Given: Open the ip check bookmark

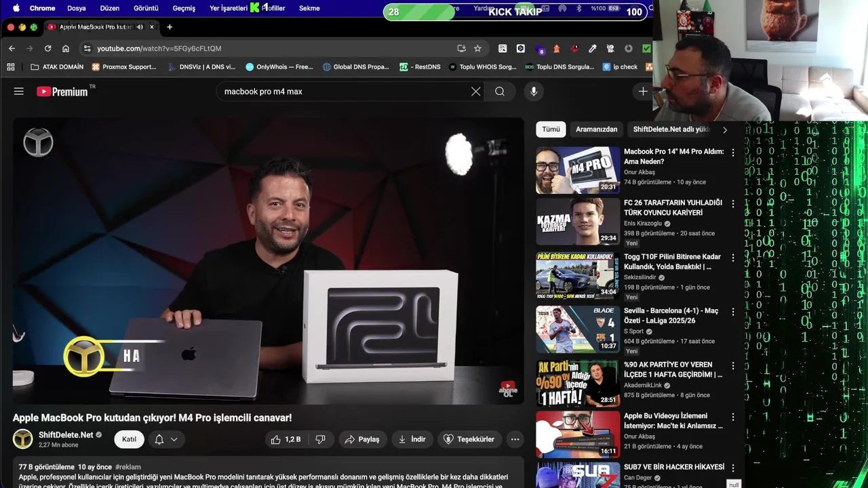Looking at the screenshot, I should [620, 67].
